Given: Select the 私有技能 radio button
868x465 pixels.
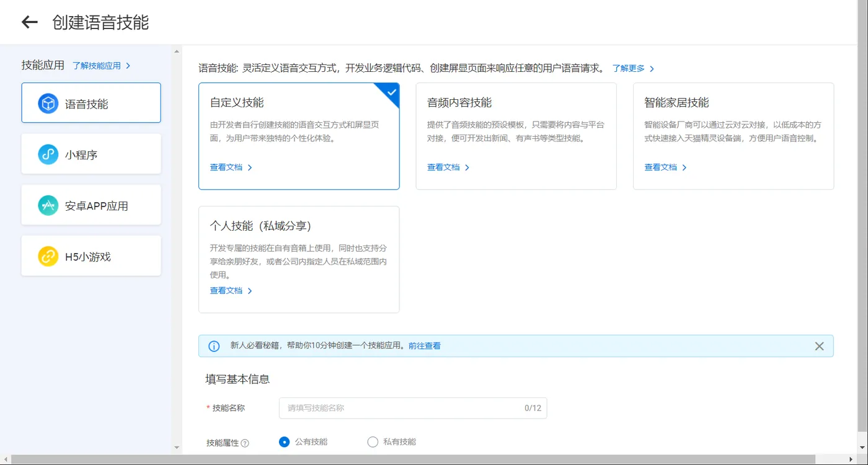Looking at the screenshot, I should tap(373, 442).
